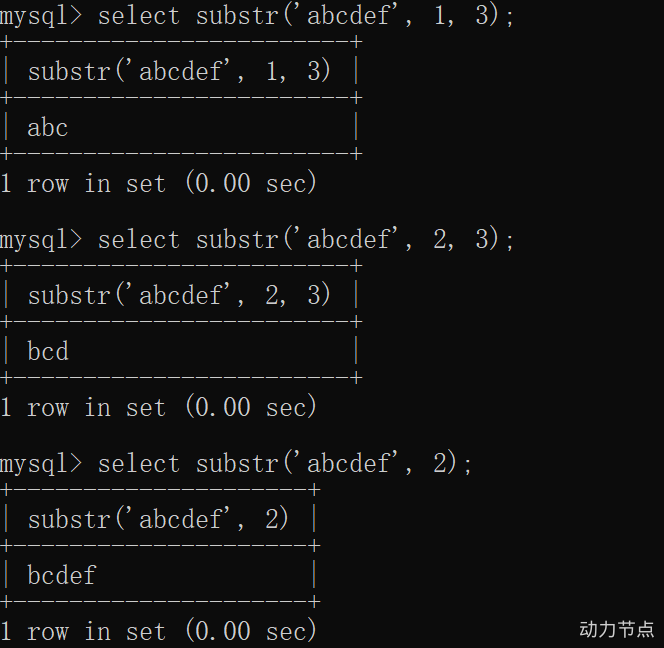Click the first mysql> prompt text
664x648 pixels.
pos(41,17)
